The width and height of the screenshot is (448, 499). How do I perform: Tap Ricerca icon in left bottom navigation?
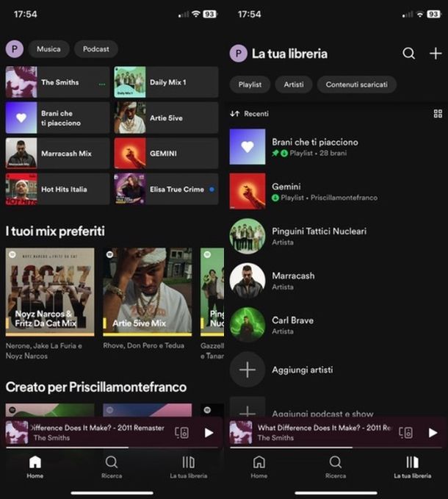pos(112,462)
